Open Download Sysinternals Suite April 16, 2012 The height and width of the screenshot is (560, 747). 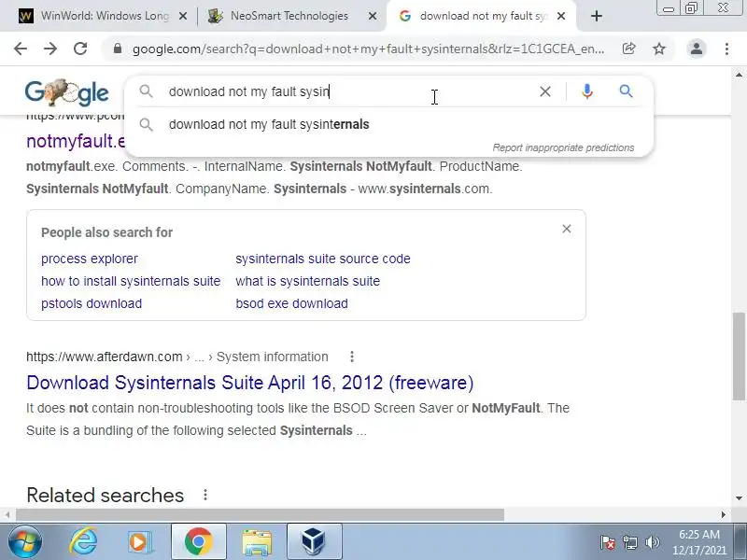[x=250, y=383]
